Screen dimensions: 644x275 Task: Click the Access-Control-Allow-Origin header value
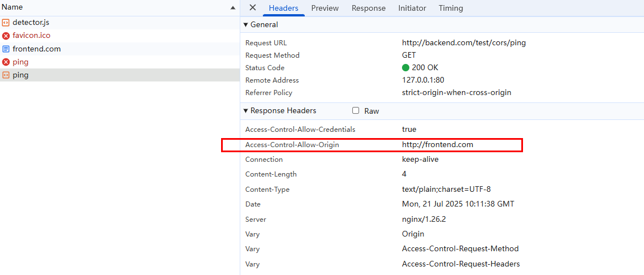pos(437,145)
